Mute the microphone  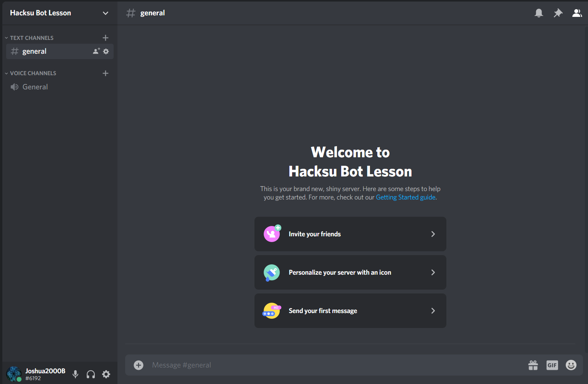coord(76,374)
